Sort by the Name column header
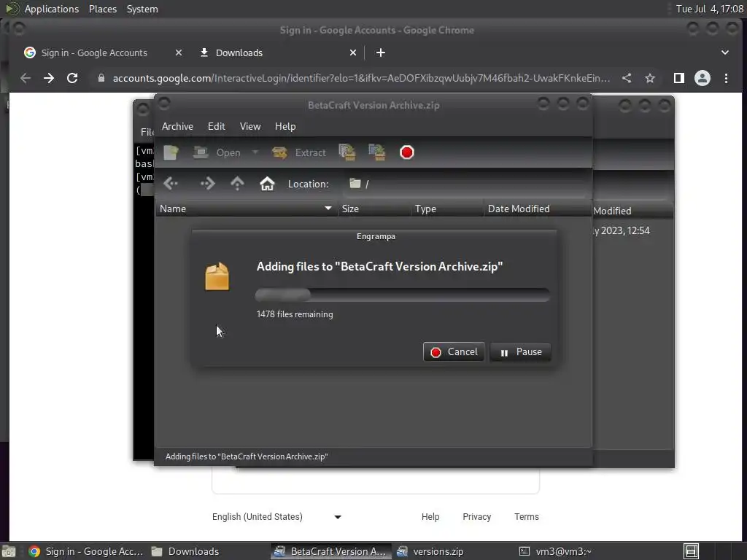The image size is (747, 560). [247, 209]
